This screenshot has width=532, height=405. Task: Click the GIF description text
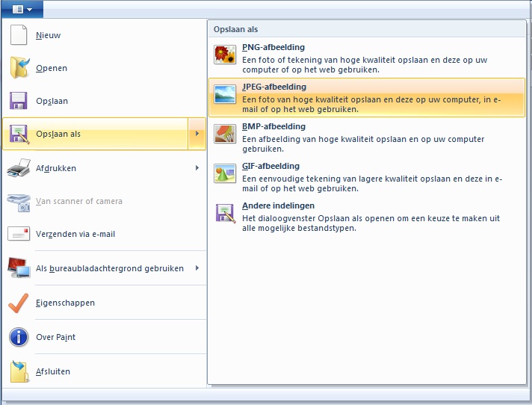(x=372, y=184)
